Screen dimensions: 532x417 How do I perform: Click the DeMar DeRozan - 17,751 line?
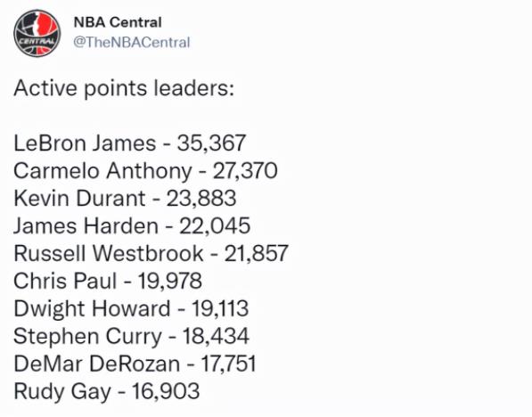(135, 364)
